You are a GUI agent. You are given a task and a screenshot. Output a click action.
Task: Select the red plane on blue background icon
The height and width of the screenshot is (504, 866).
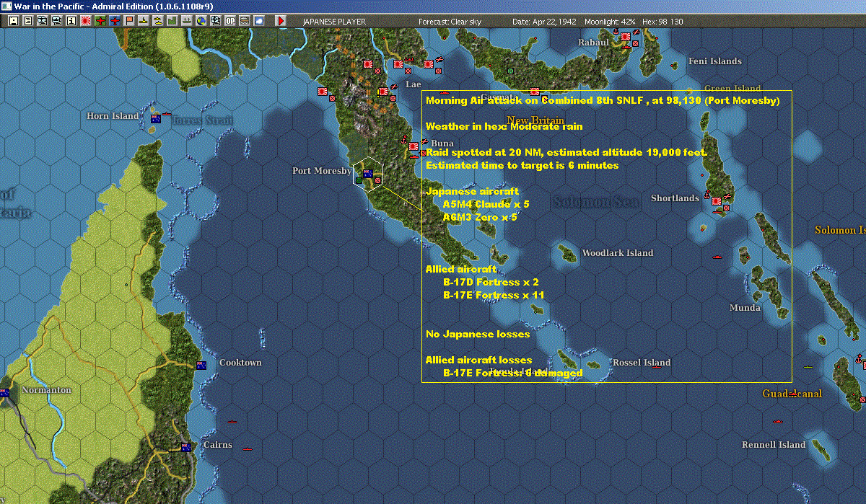coord(115,21)
